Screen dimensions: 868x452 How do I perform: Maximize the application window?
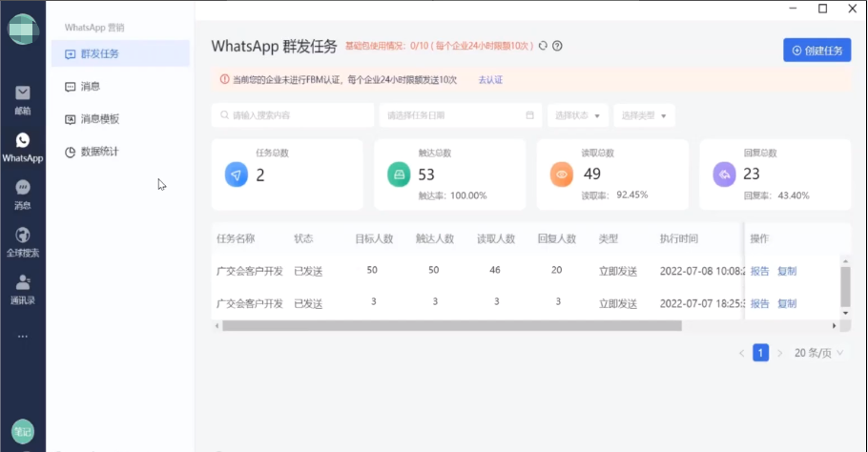[x=822, y=9]
